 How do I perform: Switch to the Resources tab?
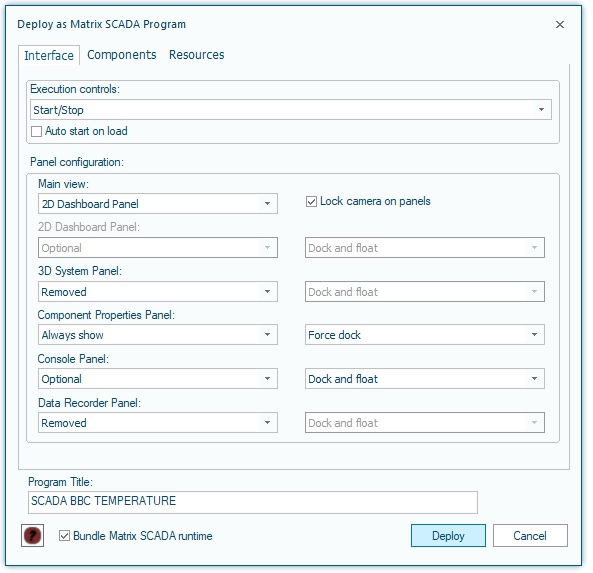pyautogui.click(x=196, y=55)
